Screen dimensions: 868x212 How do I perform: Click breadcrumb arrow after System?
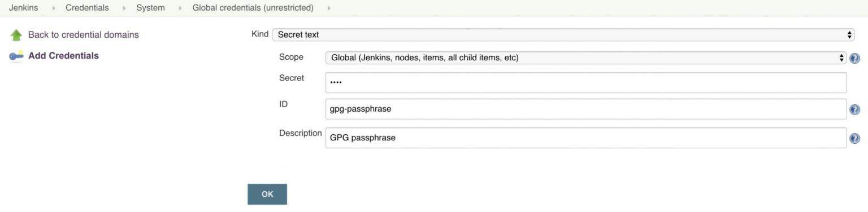pos(181,8)
